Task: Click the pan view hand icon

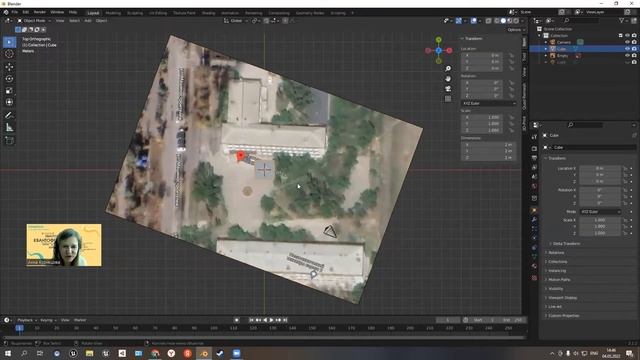Action: [448, 78]
